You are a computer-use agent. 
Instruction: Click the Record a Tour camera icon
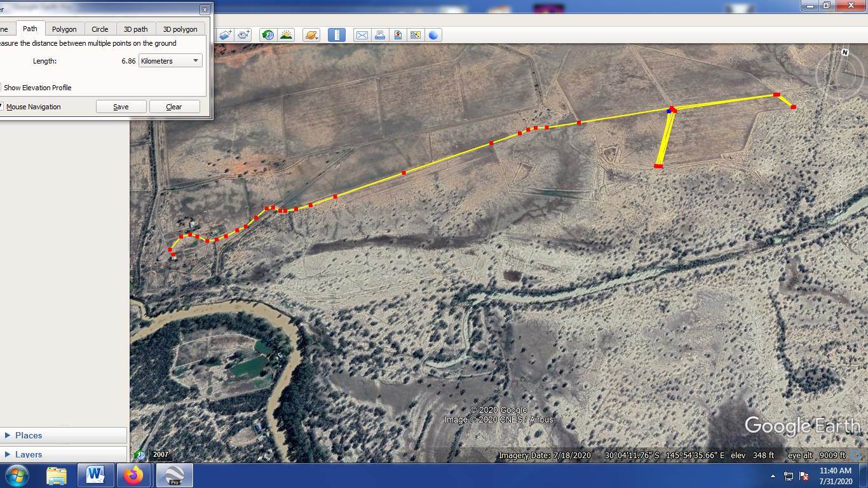[243, 35]
